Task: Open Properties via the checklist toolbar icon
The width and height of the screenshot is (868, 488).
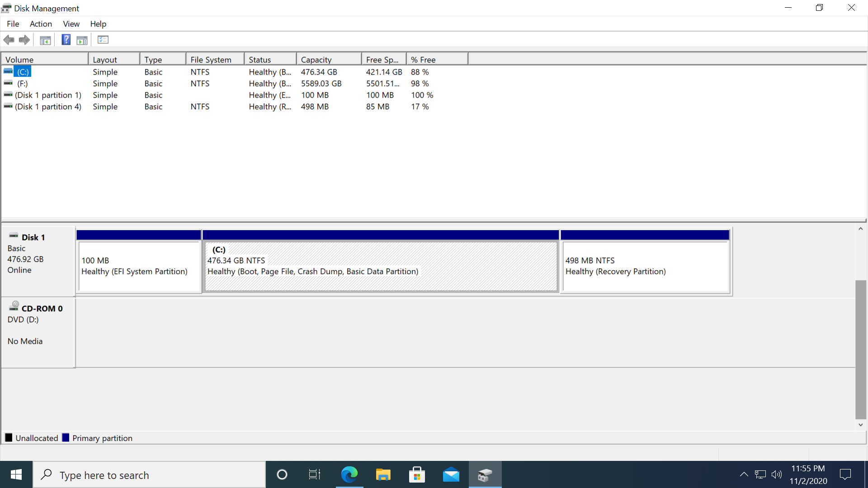Action: click(x=103, y=40)
